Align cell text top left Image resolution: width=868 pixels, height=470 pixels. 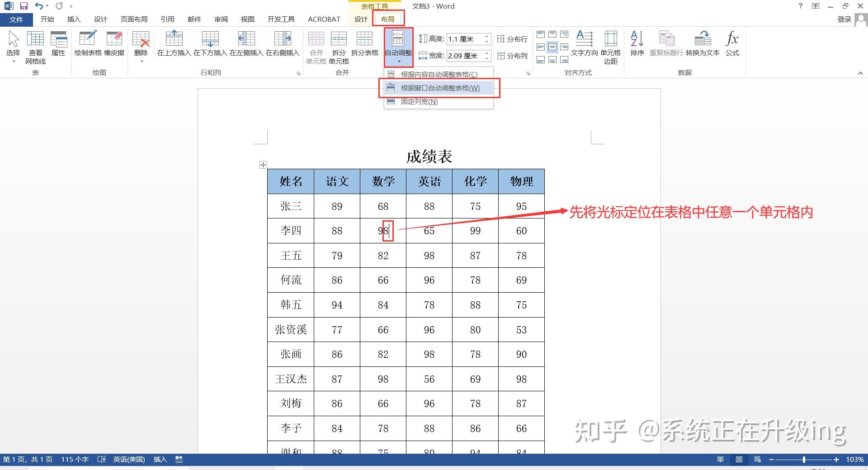[541, 34]
